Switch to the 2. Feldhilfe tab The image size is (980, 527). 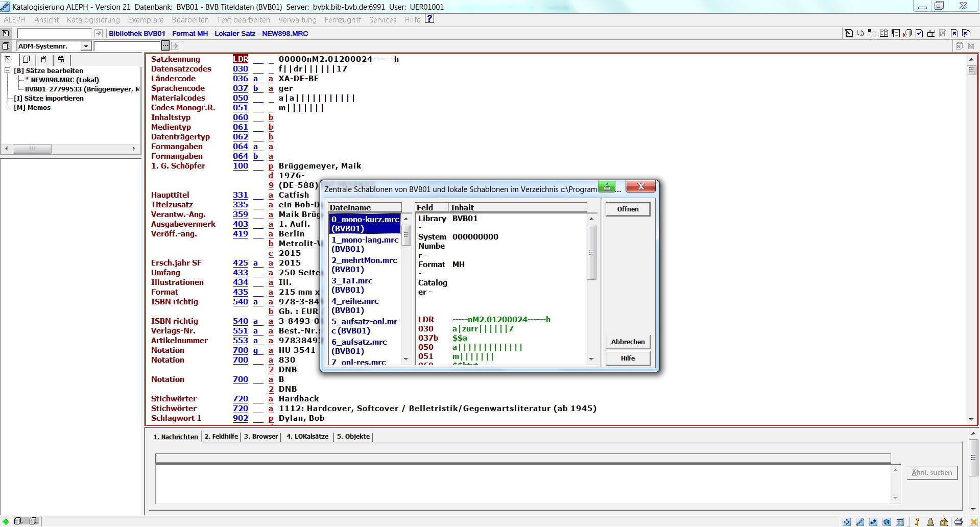[x=221, y=437]
